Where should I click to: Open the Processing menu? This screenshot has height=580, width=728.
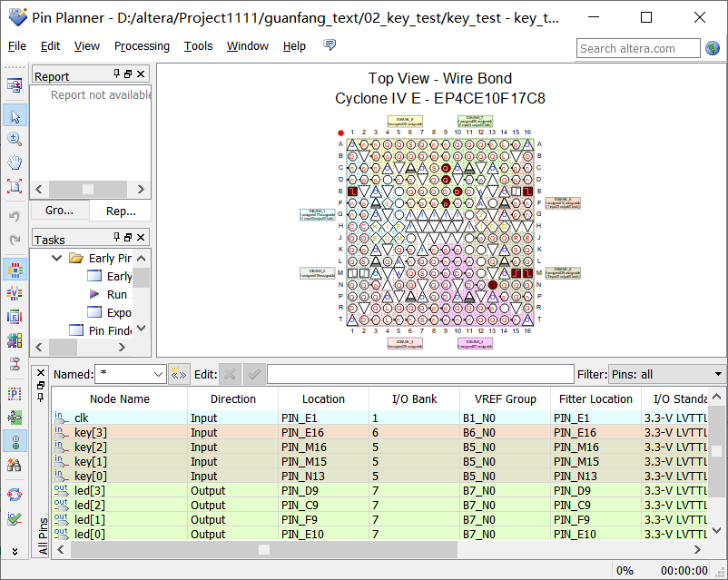pyautogui.click(x=142, y=46)
